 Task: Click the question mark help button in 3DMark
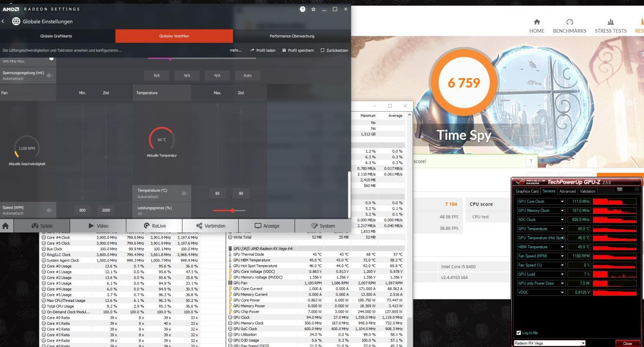pos(531,161)
